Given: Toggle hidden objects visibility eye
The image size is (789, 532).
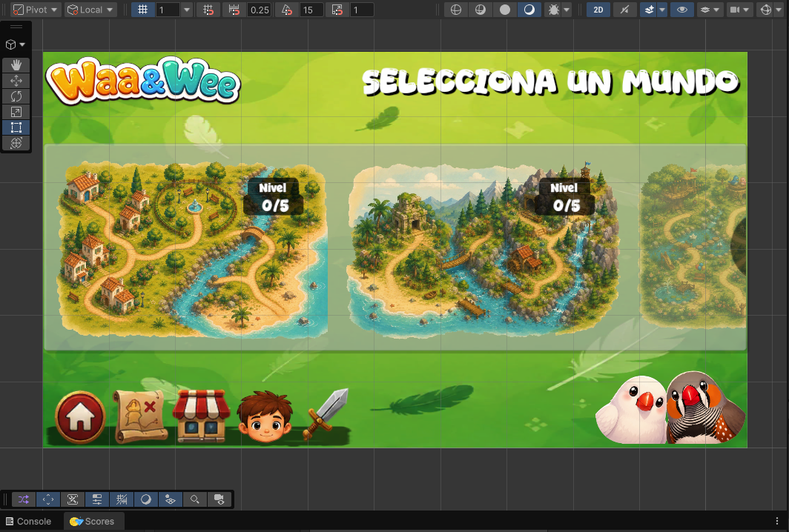Looking at the screenshot, I should (x=682, y=10).
